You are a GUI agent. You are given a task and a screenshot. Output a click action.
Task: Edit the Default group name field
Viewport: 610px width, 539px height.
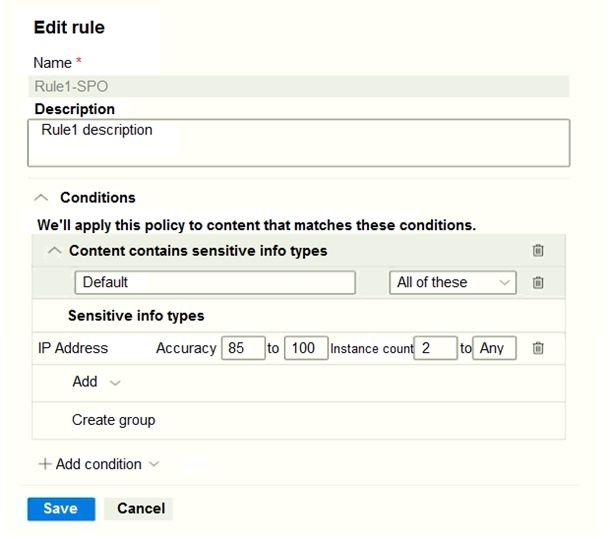click(215, 283)
